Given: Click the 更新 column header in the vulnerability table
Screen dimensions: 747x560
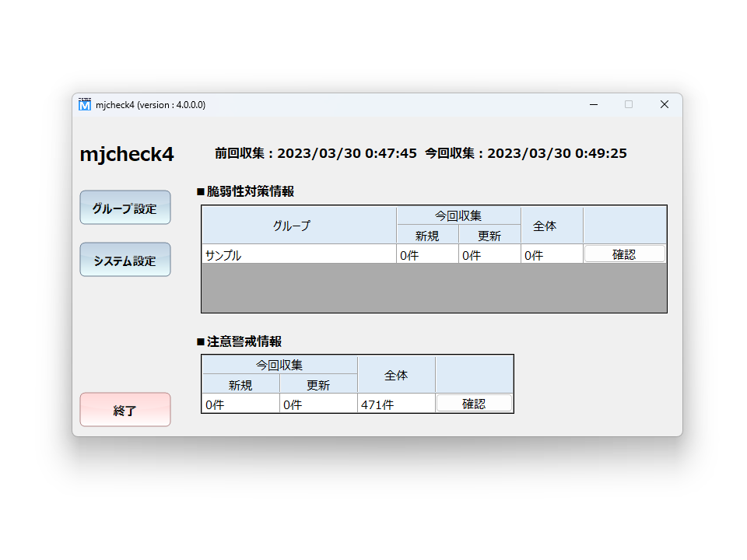Looking at the screenshot, I should 489,233.
